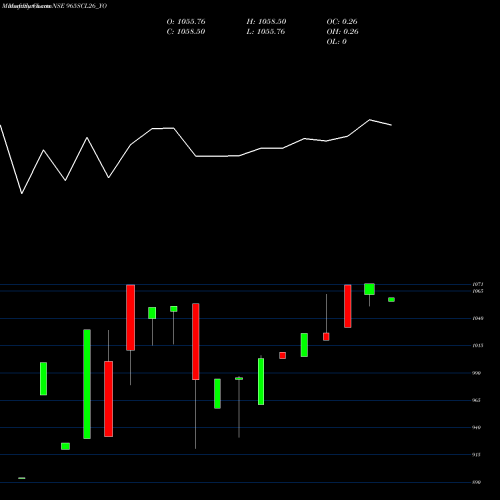
Task: Click the OC: 0.26 value
Action: [342, 22]
